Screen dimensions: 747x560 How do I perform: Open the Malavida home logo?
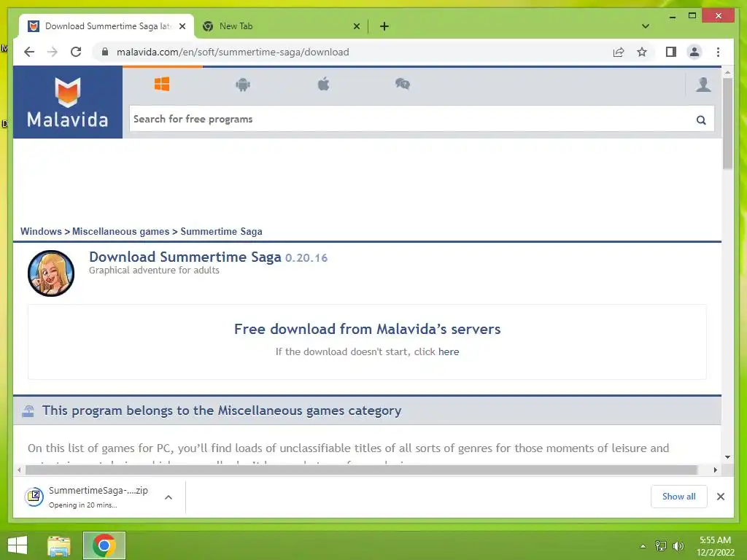[68, 102]
